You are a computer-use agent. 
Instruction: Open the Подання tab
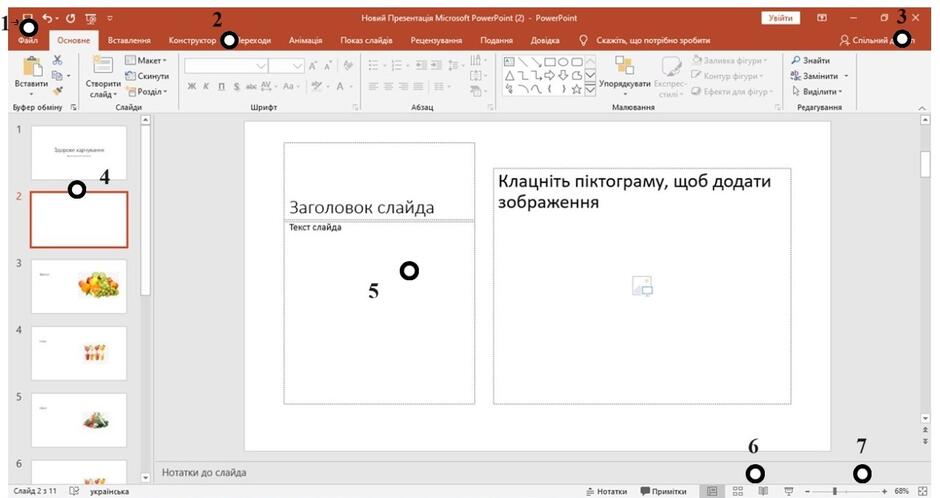click(x=496, y=40)
